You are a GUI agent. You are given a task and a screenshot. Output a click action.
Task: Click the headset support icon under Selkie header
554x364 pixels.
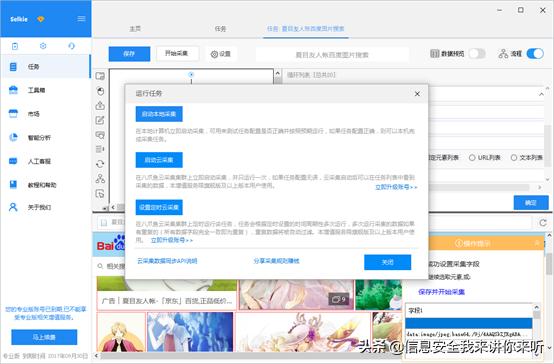(x=71, y=46)
